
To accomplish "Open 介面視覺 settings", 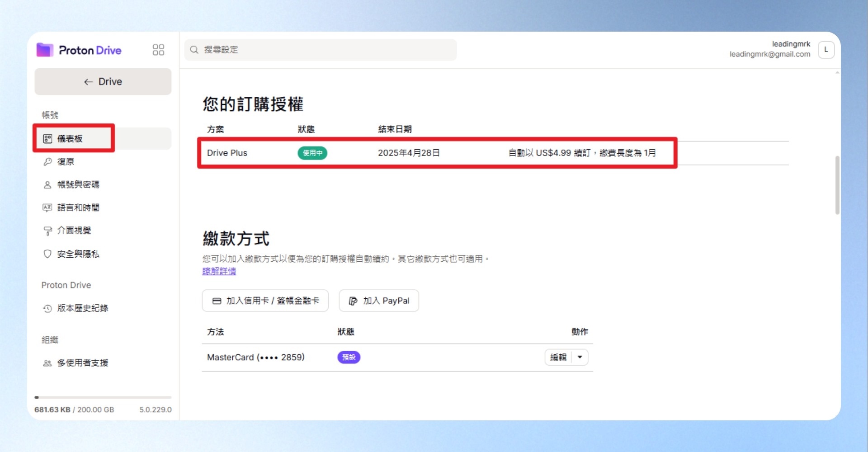I will tap(103, 231).
